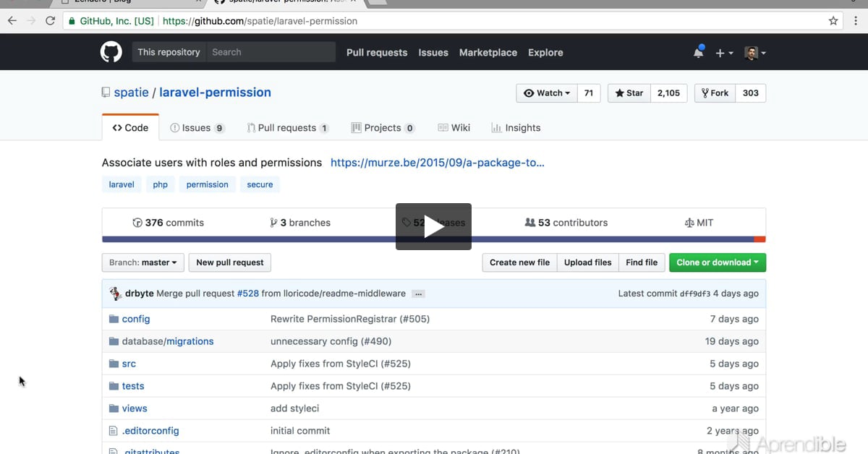
Task: Open add styleci commit message
Action: (294, 408)
